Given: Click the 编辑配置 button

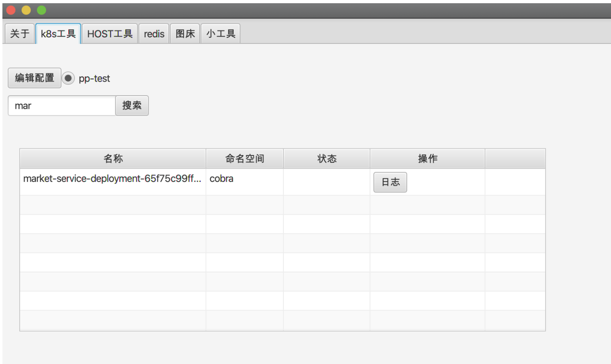Looking at the screenshot, I should point(35,78).
